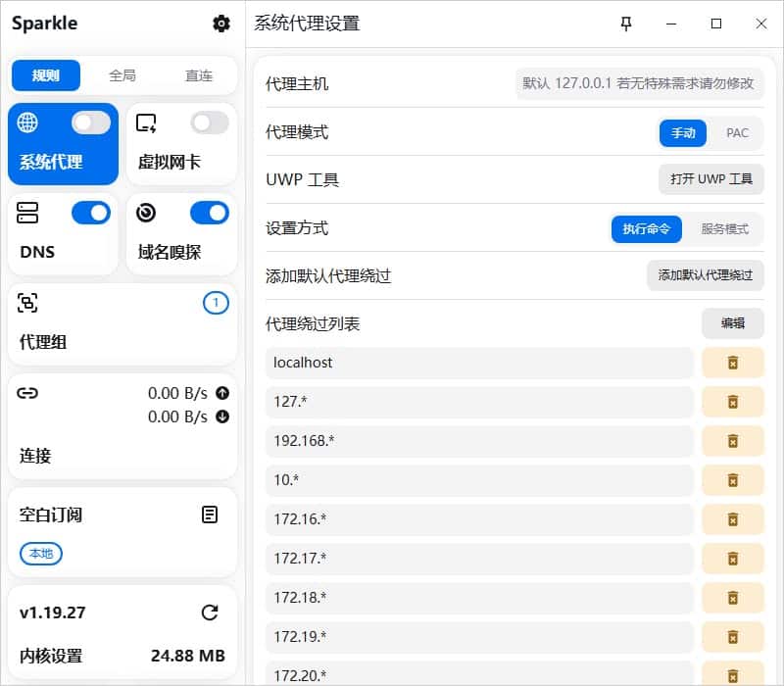The width and height of the screenshot is (784, 686).
Task: Choose 服务模式 setting method
Action: pos(724,229)
